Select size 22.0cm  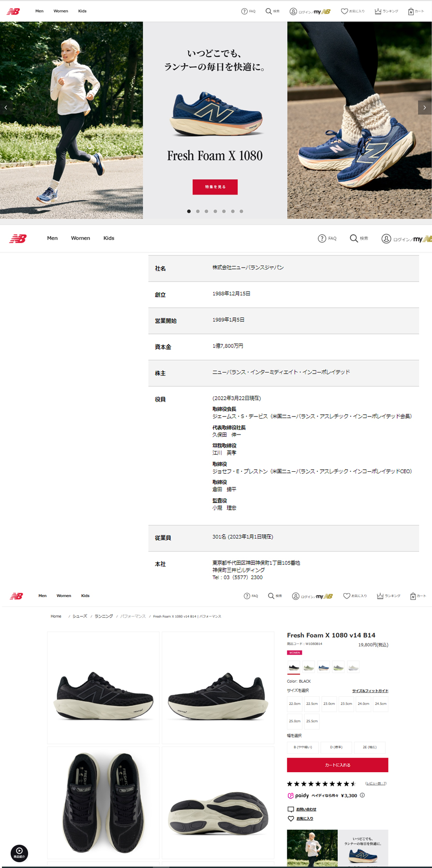click(x=295, y=704)
